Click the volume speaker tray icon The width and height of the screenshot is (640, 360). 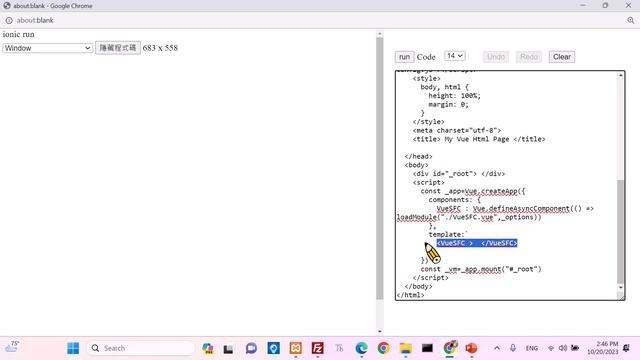pos(563,348)
